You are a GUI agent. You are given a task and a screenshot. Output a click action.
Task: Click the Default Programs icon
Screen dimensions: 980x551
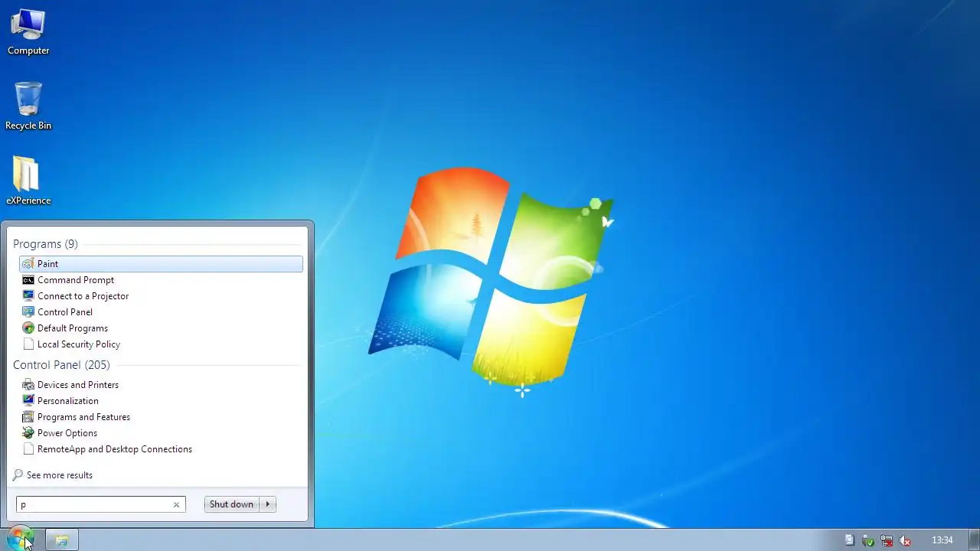coord(28,328)
